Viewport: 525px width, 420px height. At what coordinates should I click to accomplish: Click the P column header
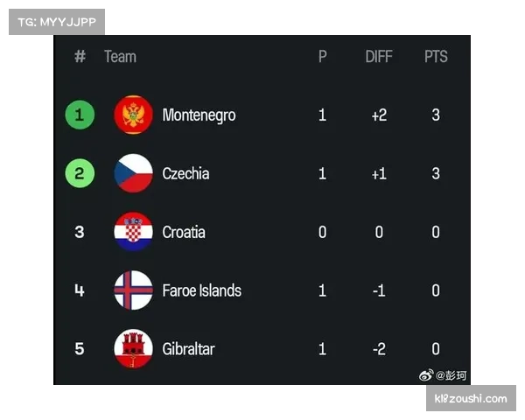click(322, 57)
